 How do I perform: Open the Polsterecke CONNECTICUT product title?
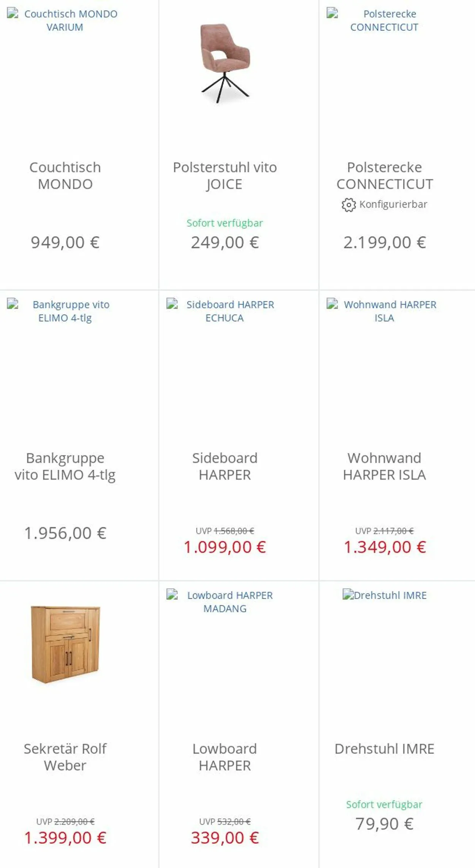click(x=385, y=176)
